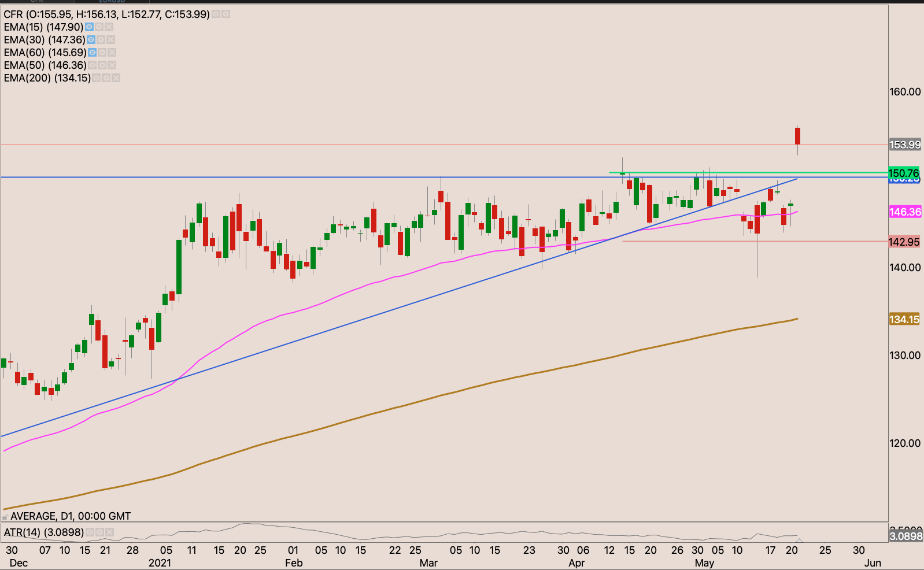The image size is (924, 570).
Task: Remove ATR(14) indicator via X icon
Action: coord(109,532)
